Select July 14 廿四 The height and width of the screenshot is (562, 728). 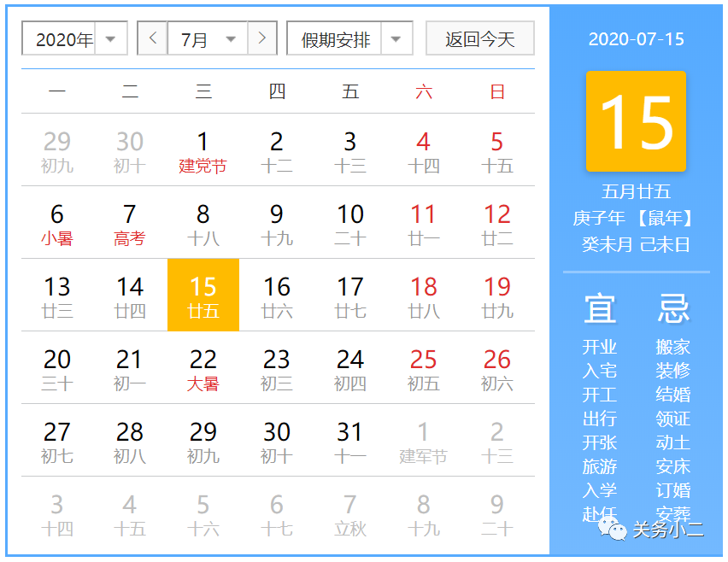(x=130, y=296)
